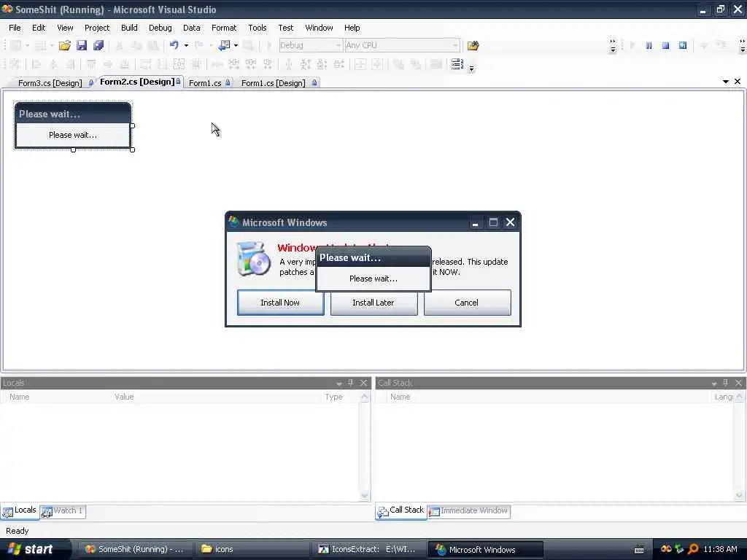Image resolution: width=747 pixels, height=560 pixels.
Task: Close the active document with tab strip X
Action: pos(738,82)
